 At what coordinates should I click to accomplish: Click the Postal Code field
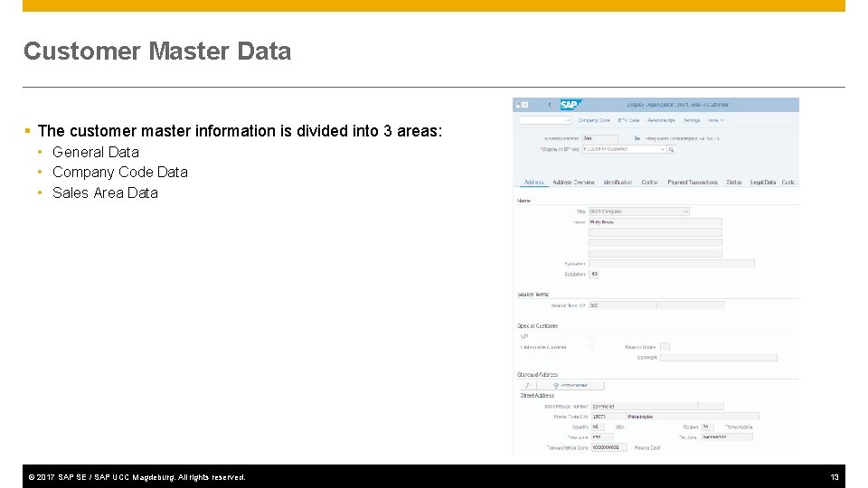(608, 417)
